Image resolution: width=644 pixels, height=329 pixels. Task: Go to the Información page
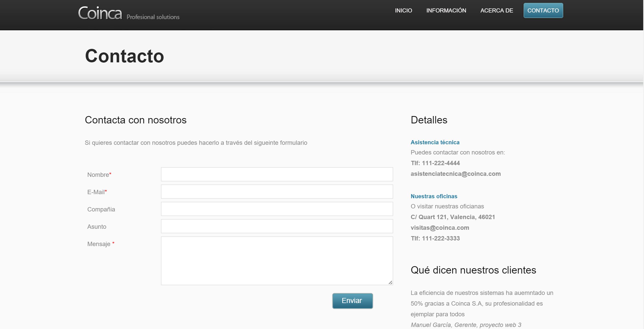(446, 10)
